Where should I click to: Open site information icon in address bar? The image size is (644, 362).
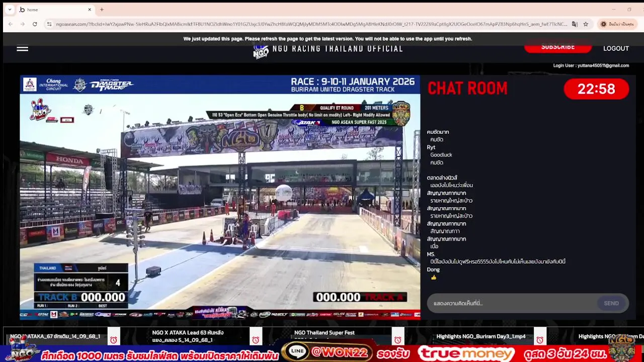49,24
